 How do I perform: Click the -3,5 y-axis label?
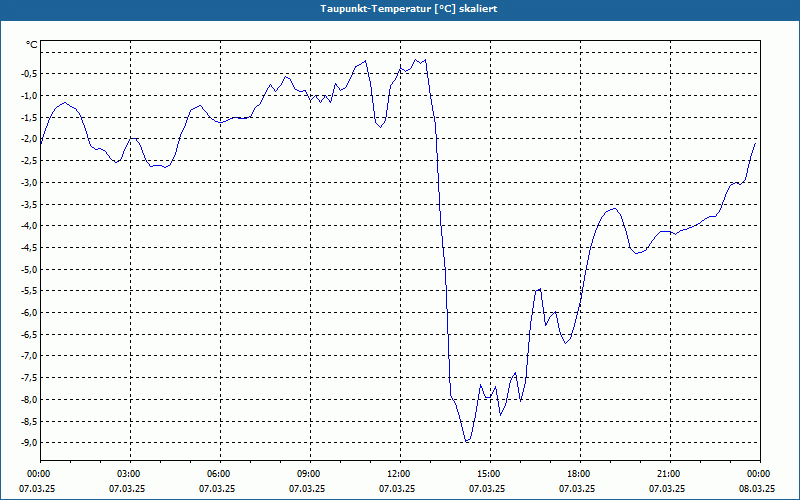(29, 204)
